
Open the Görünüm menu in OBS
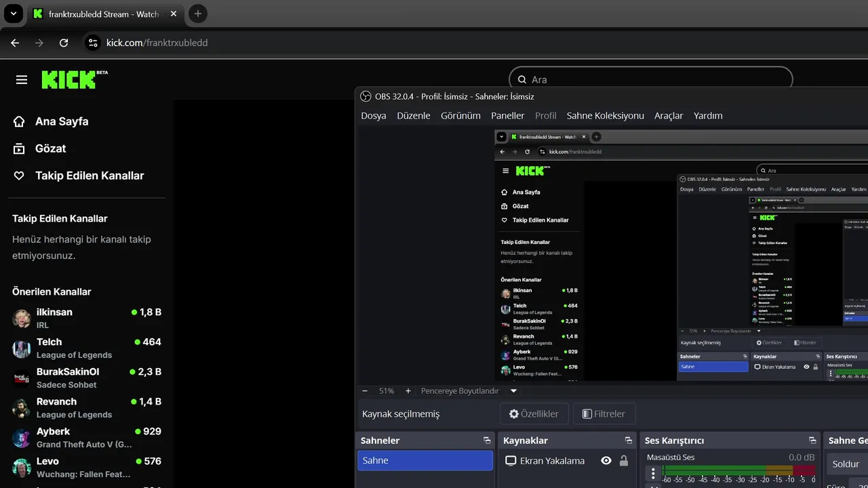click(x=460, y=116)
